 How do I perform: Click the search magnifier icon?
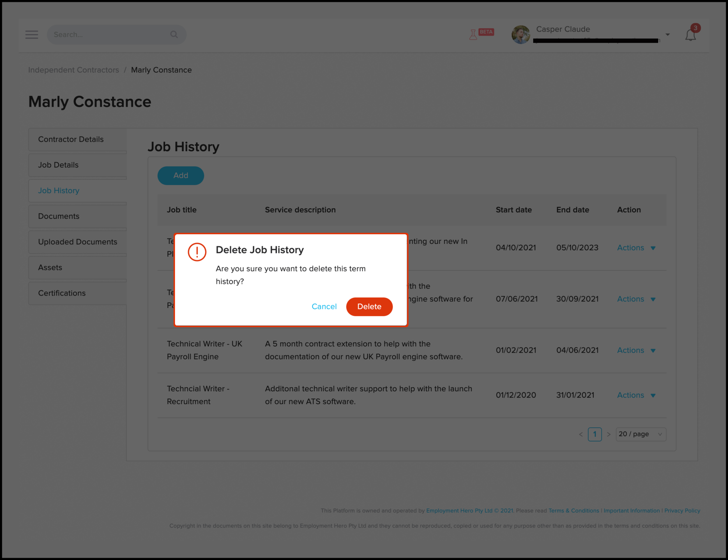[x=174, y=35]
